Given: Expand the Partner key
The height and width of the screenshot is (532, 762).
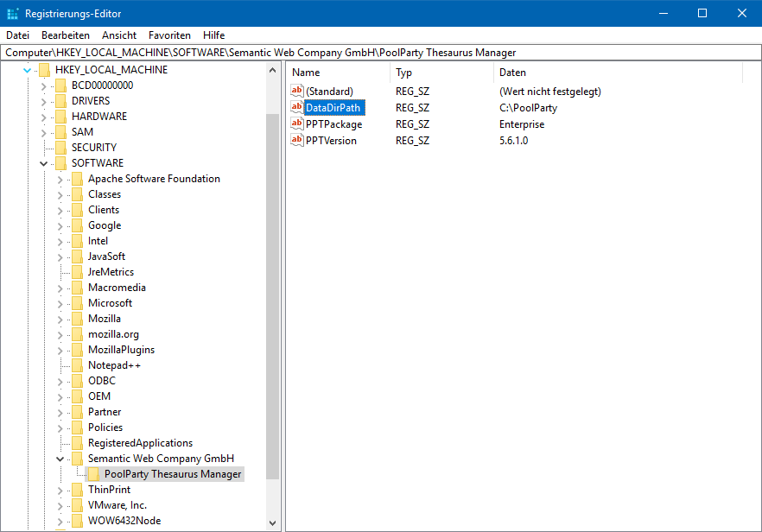Looking at the screenshot, I should tap(60, 413).
